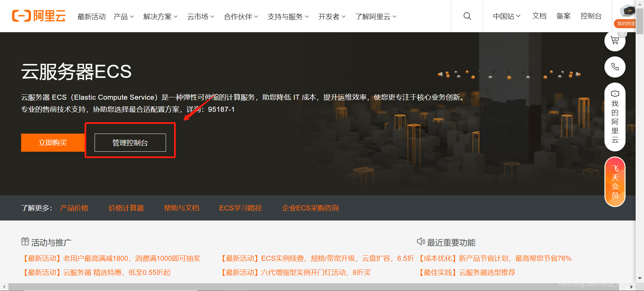Screen dimensions: 644x291
Task: Click the 立即购买 orange button
Action: [x=53, y=143]
